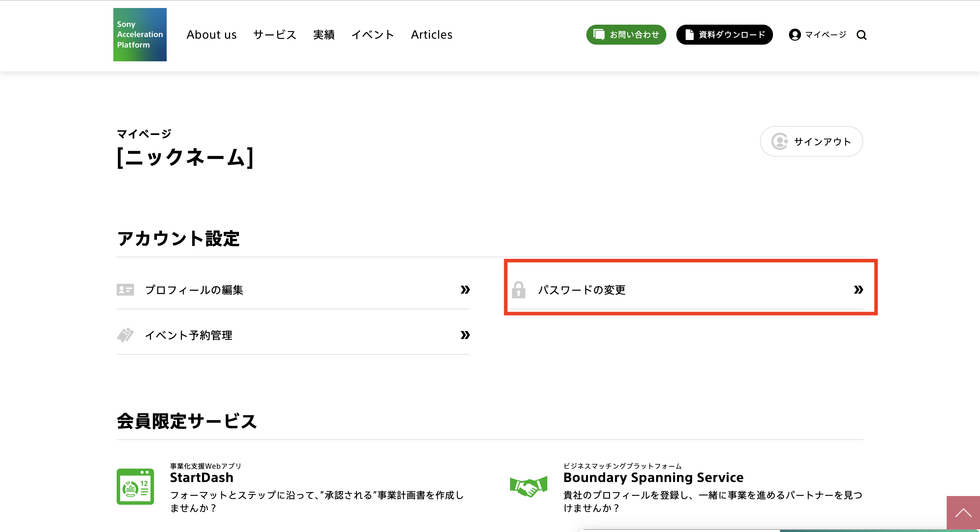Viewport: 980px width, 532px height.
Task: Click the chevron arrow on パスワードの変更 row
Action: click(858, 290)
